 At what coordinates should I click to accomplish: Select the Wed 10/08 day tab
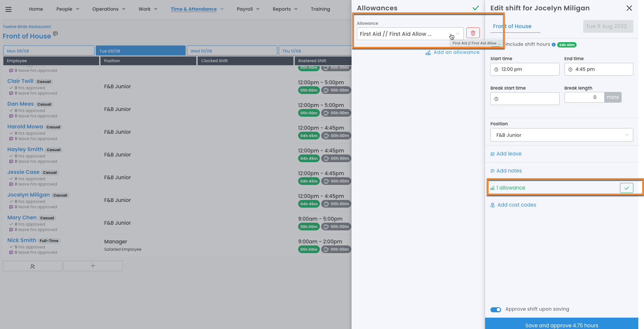[232, 51]
